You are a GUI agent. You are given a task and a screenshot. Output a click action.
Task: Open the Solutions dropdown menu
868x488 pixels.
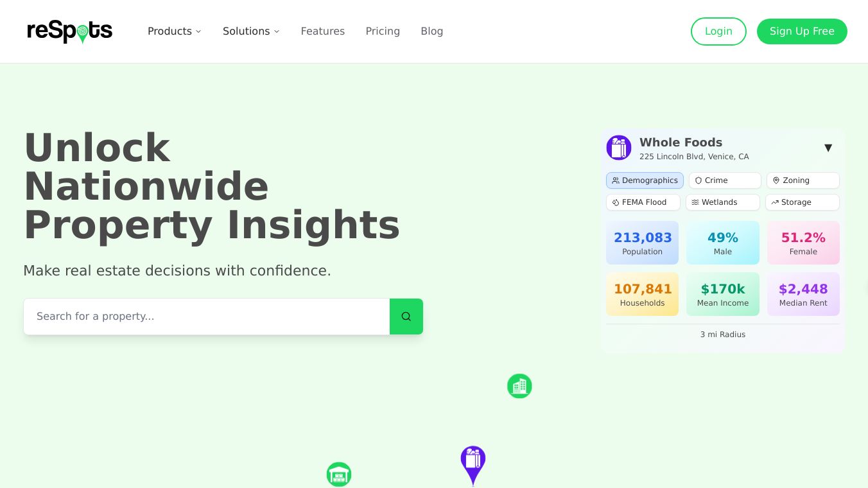tap(251, 31)
